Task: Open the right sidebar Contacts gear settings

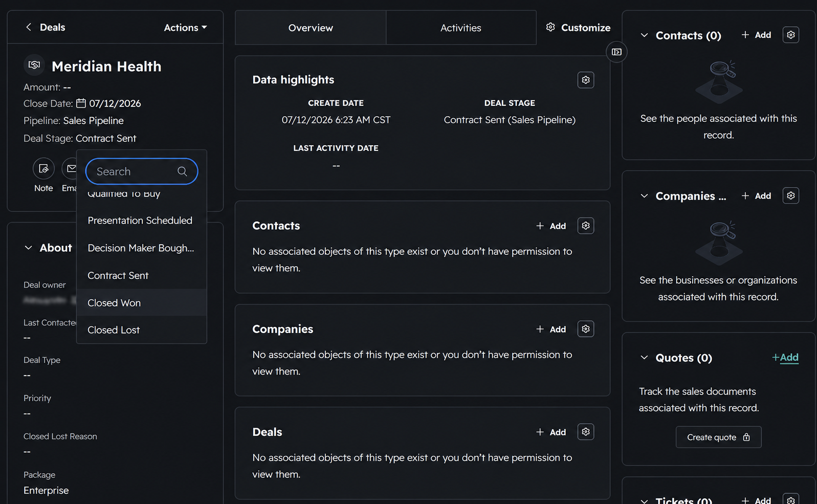Action: coord(791,35)
